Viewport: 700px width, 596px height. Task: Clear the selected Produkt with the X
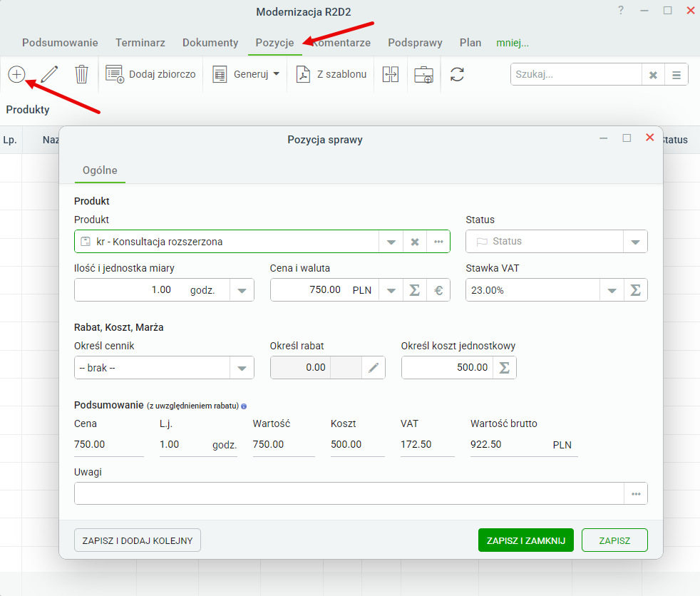(x=415, y=242)
